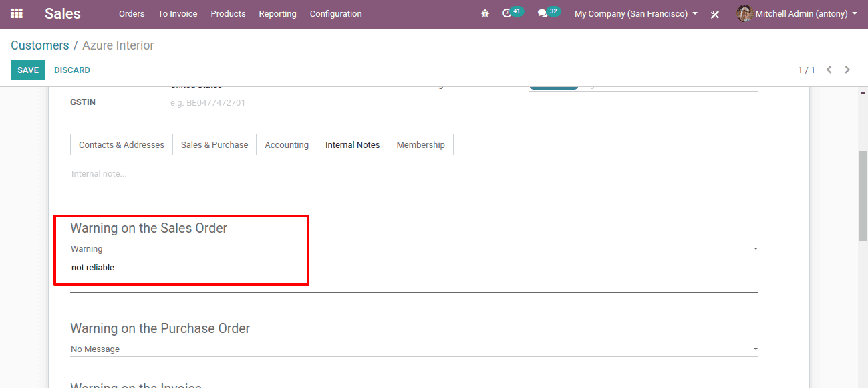The width and height of the screenshot is (868, 388).
Task: Click the debug bug icon
Action: click(485, 13)
